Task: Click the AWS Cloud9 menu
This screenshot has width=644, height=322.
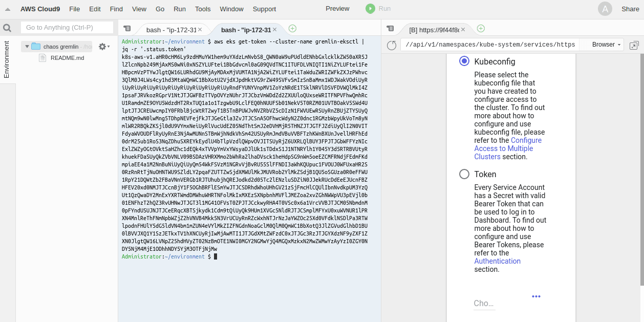Action: coord(39,9)
